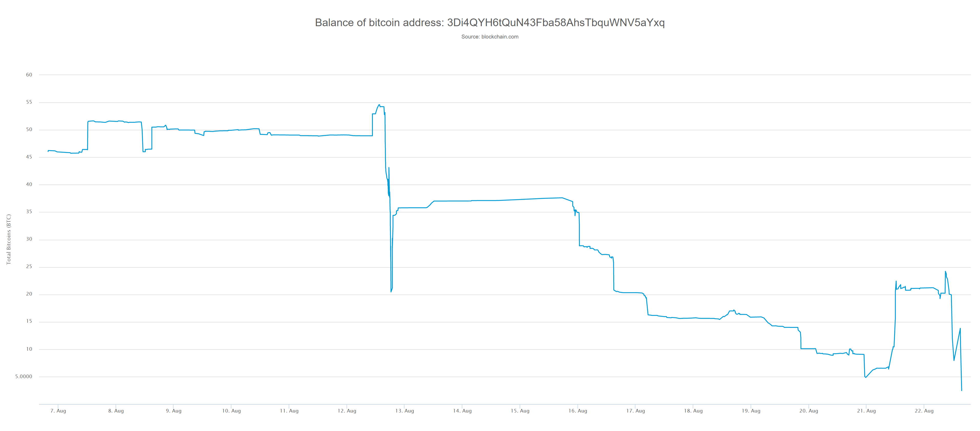Click the '21. Aug' date label
980x431 pixels.
click(x=866, y=411)
